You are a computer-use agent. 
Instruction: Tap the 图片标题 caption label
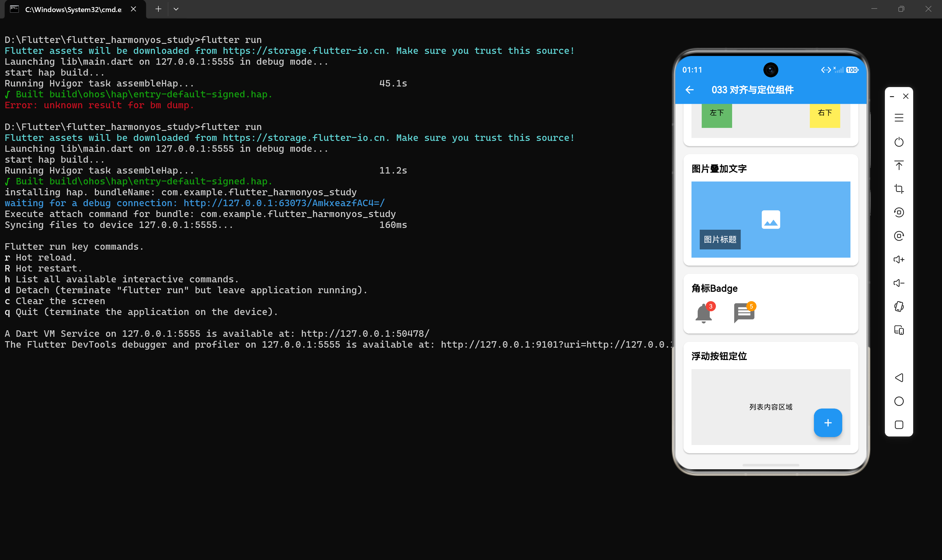pyautogui.click(x=720, y=240)
